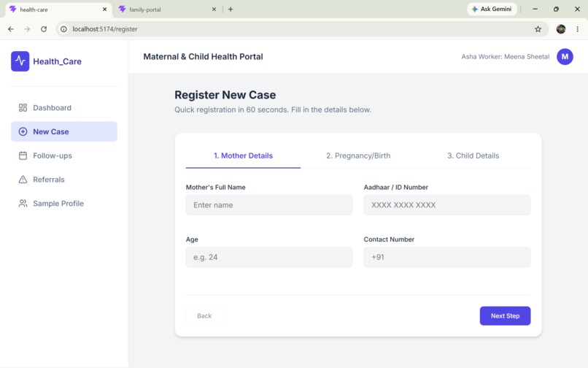Image resolution: width=588 pixels, height=368 pixels.
Task: Select New Case in the sidebar
Action: pyautogui.click(x=64, y=132)
